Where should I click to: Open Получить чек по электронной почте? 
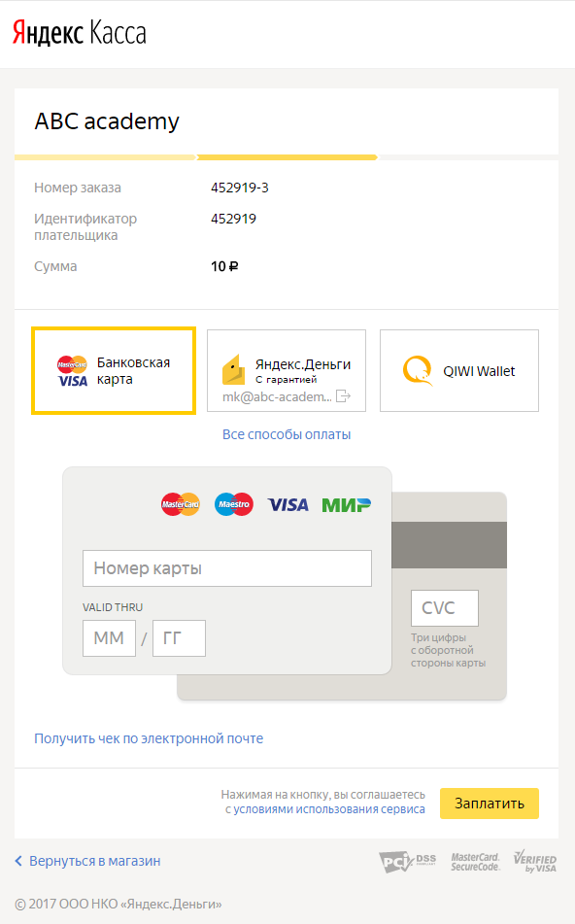pyautogui.click(x=149, y=738)
